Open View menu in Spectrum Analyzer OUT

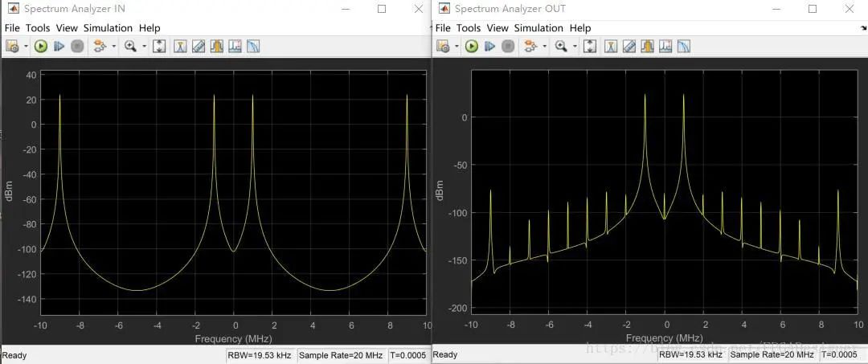(x=497, y=27)
